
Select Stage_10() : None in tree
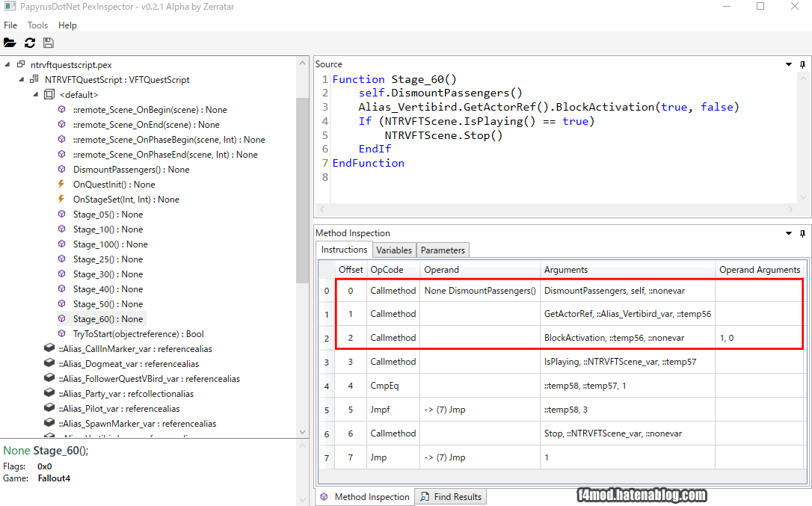click(x=108, y=229)
